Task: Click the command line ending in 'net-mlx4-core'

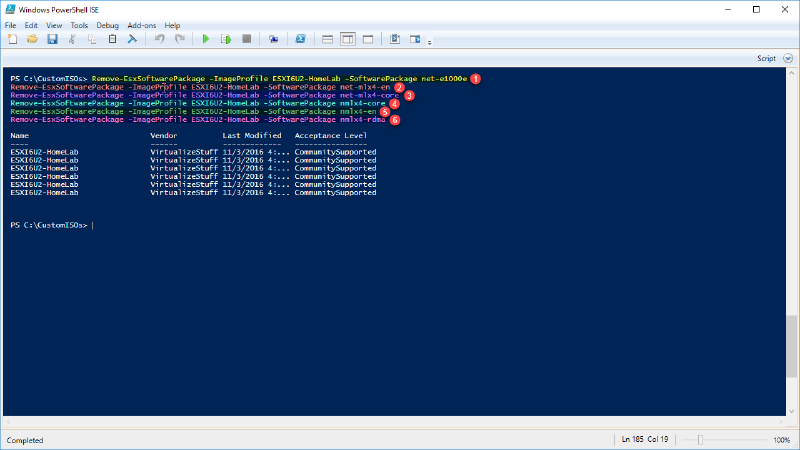Action: [x=205, y=95]
